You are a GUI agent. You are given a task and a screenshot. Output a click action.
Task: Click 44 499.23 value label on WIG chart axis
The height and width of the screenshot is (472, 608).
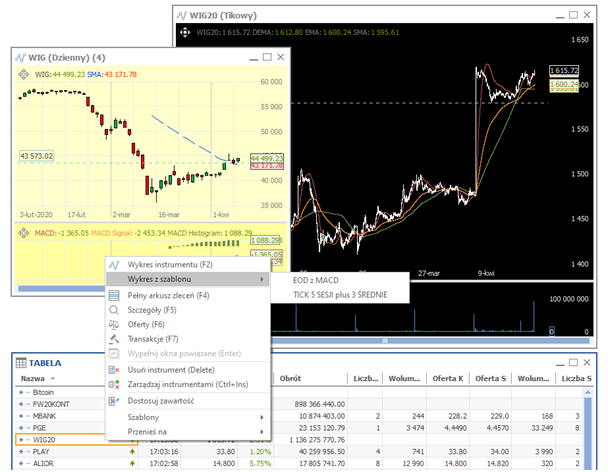(267, 158)
